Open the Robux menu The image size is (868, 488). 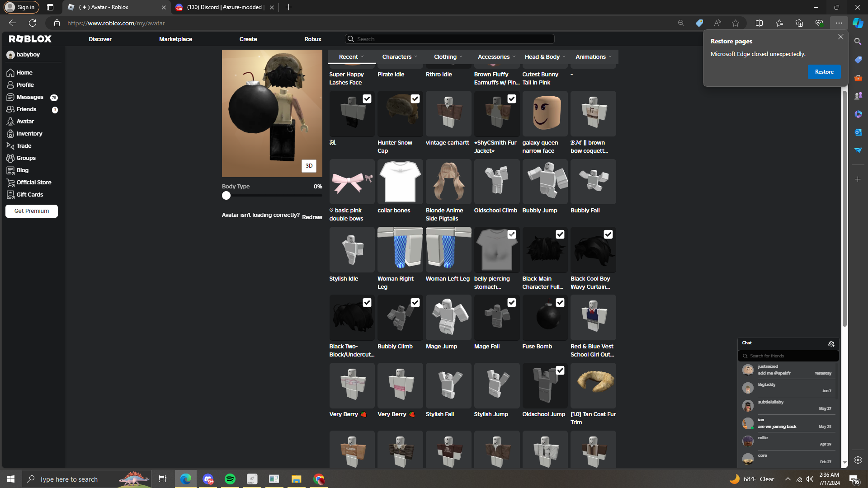(313, 39)
